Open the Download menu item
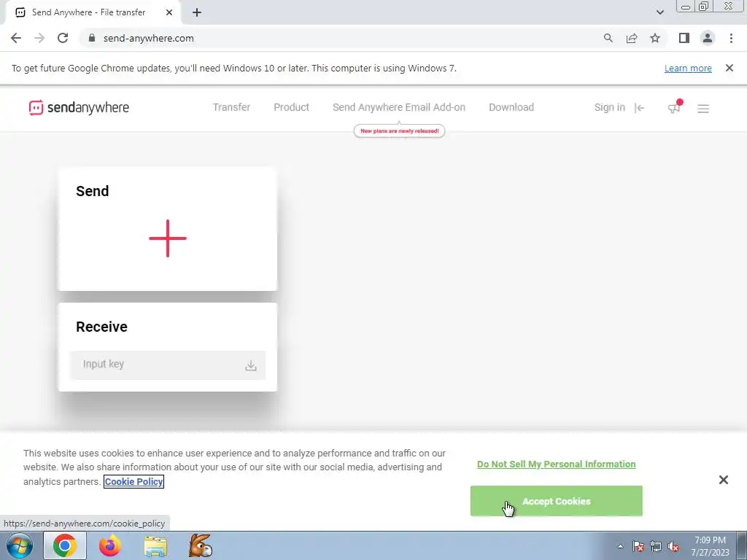Screen dimensions: 747x560 point(511,107)
